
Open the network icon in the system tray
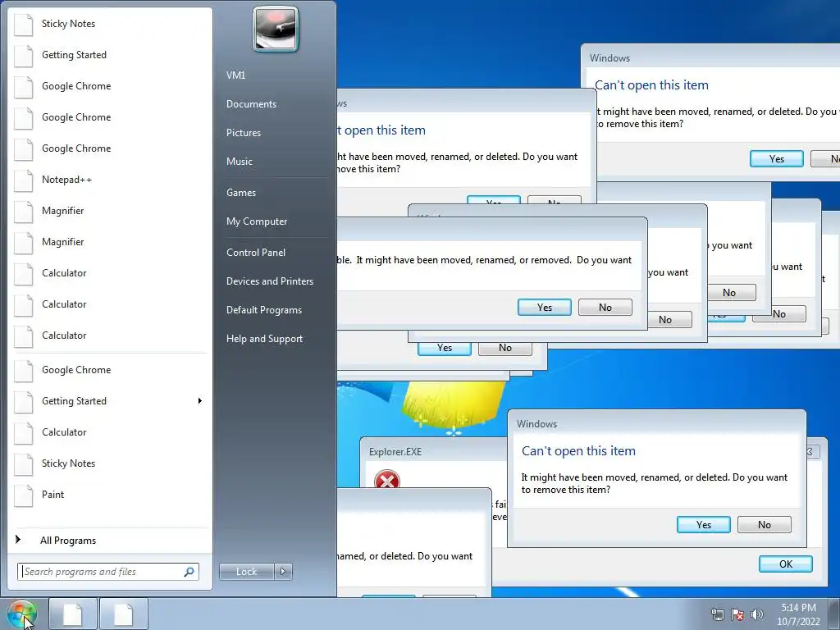tap(717, 614)
